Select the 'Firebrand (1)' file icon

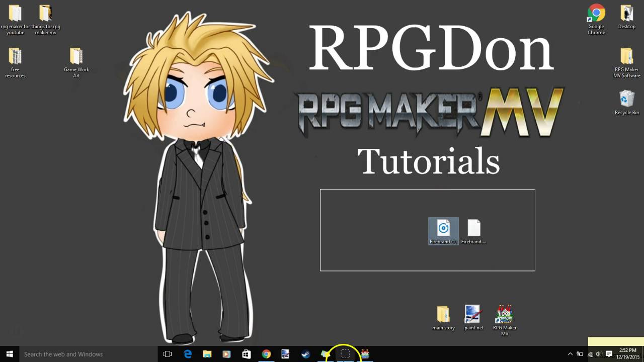point(443,231)
